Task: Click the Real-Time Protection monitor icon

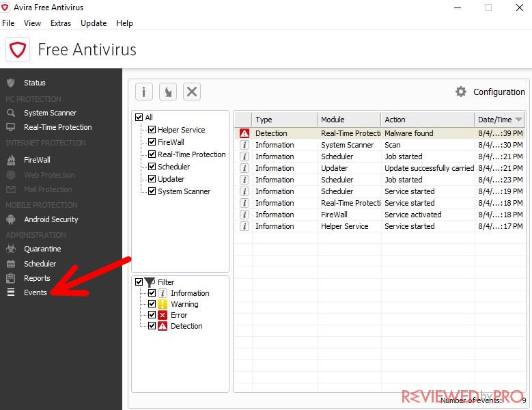Action: pyautogui.click(x=11, y=127)
